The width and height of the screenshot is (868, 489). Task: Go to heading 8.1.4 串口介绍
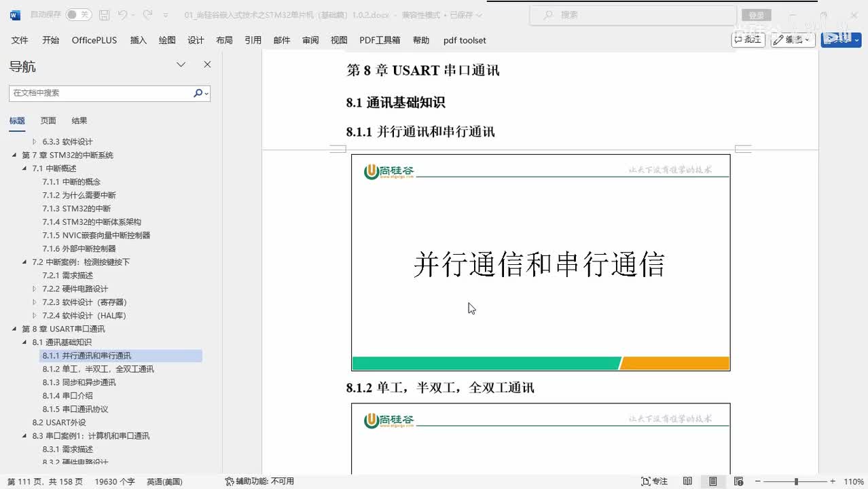pos(67,396)
